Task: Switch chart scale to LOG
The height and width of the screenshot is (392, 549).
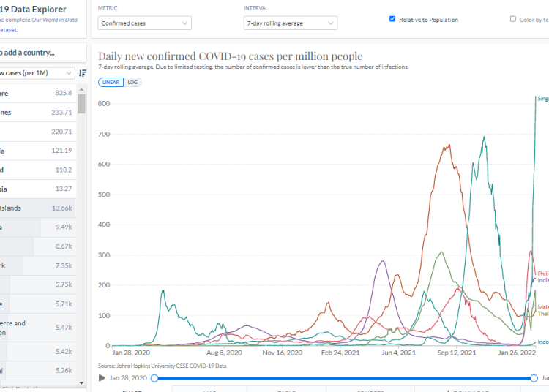Action: coord(132,82)
